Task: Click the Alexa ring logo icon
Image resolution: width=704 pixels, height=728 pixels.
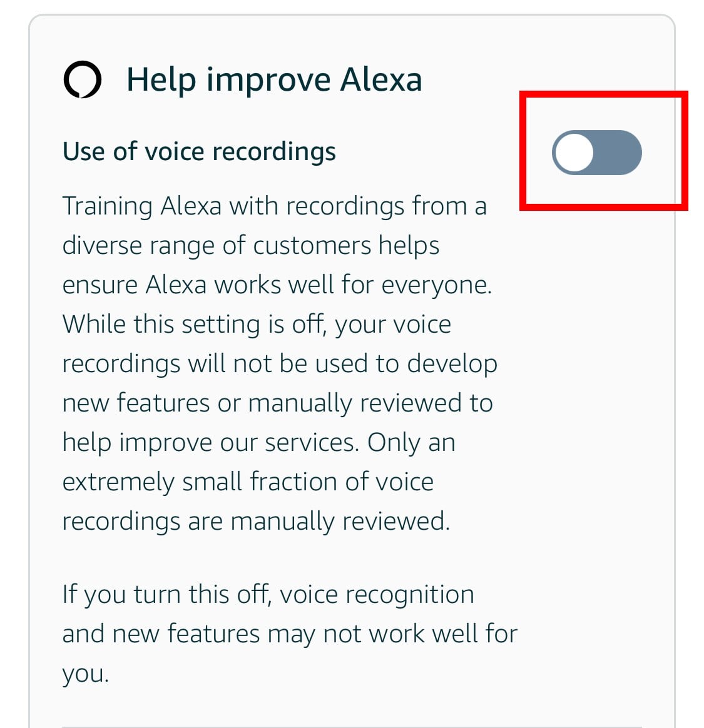Action: tap(82, 80)
